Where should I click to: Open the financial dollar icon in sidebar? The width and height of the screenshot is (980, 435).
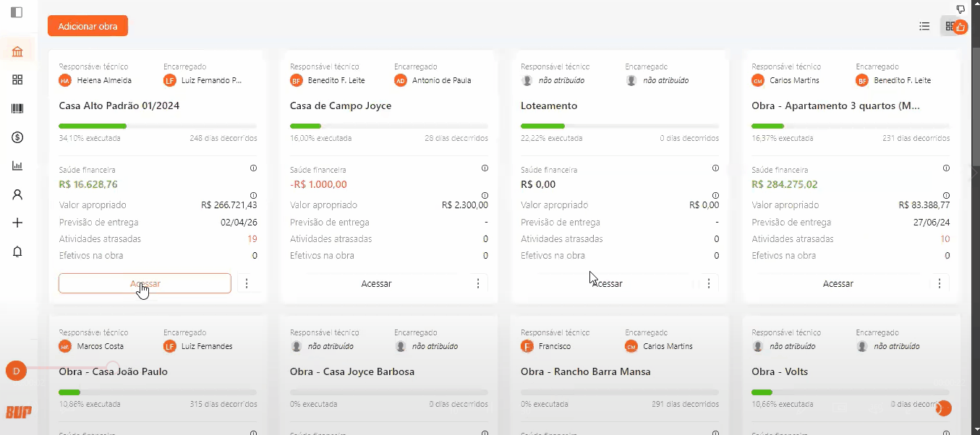[17, 137]
